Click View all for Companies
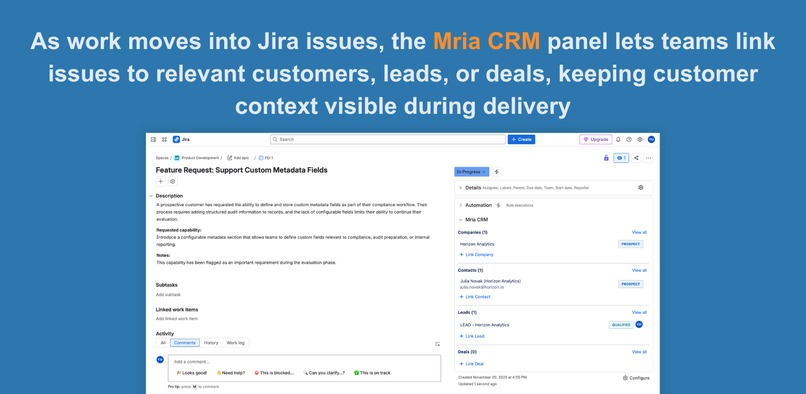Viewport: 806px width, 394px height. pos(639,232)
